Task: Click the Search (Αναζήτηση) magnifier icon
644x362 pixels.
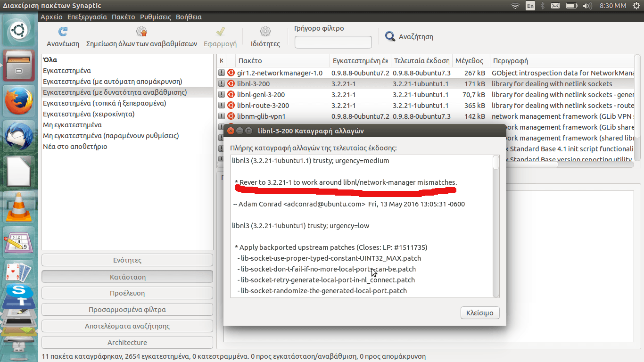Action: point(390,37)
